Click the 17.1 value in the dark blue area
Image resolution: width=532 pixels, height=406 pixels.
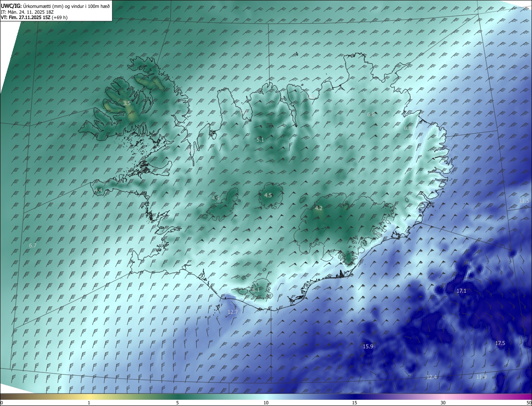click(461, 291)
